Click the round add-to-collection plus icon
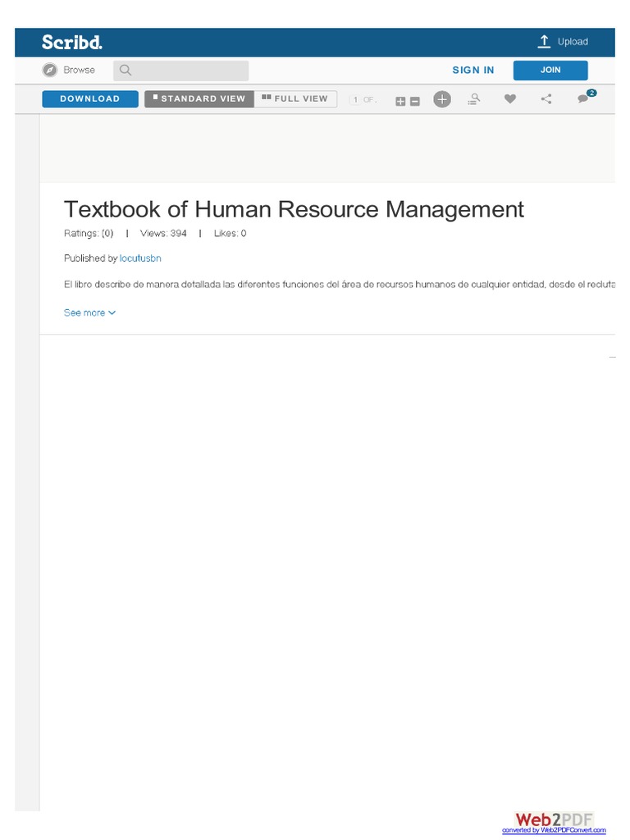The width and height of the screenshot is (630, 840). pos(442,99)
